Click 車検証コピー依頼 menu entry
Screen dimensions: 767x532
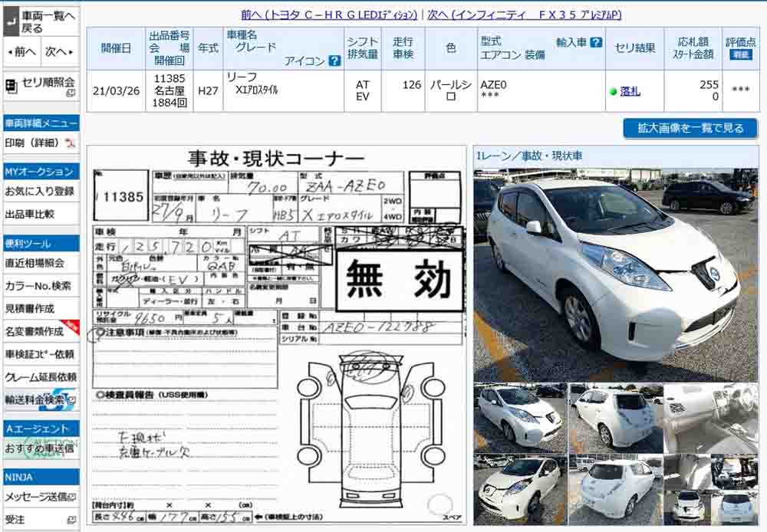click(x=40, y=353)
